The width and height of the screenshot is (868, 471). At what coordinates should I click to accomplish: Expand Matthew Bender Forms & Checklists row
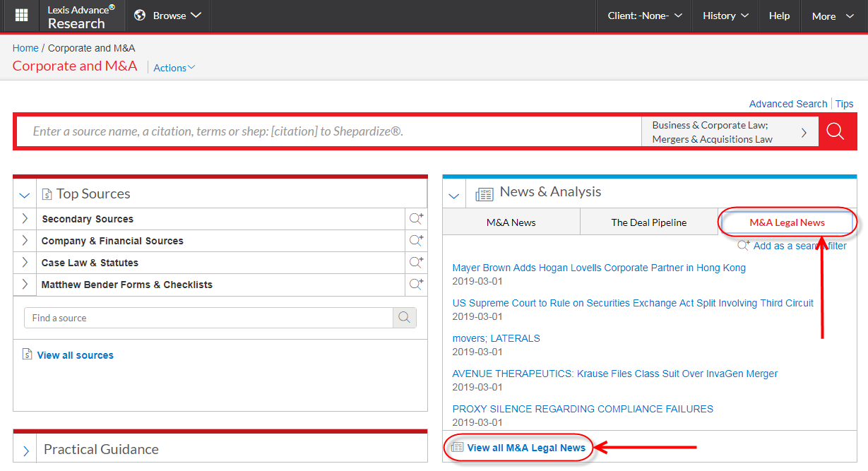25,285
